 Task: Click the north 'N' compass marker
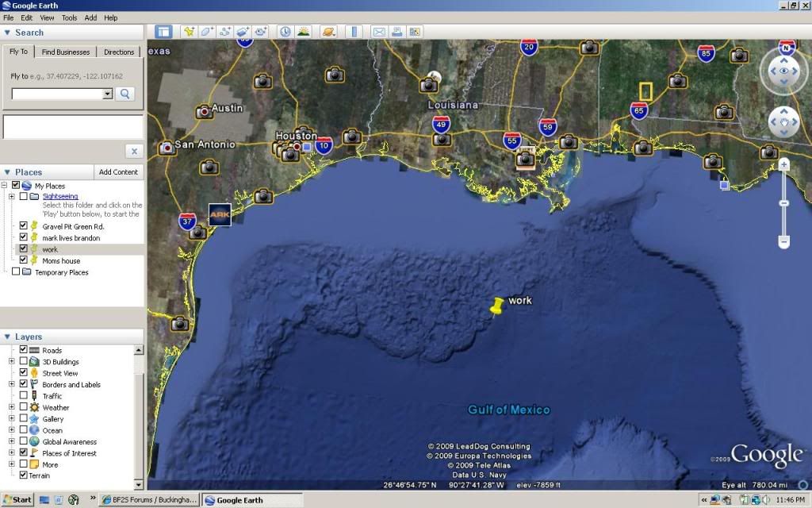click(787, 48)
